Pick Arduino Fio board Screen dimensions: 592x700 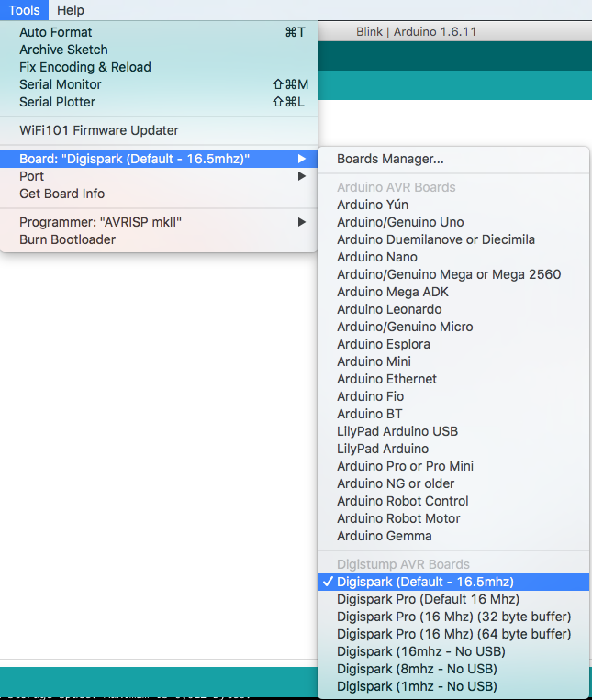pyautogui.click(x=453, y=396)
